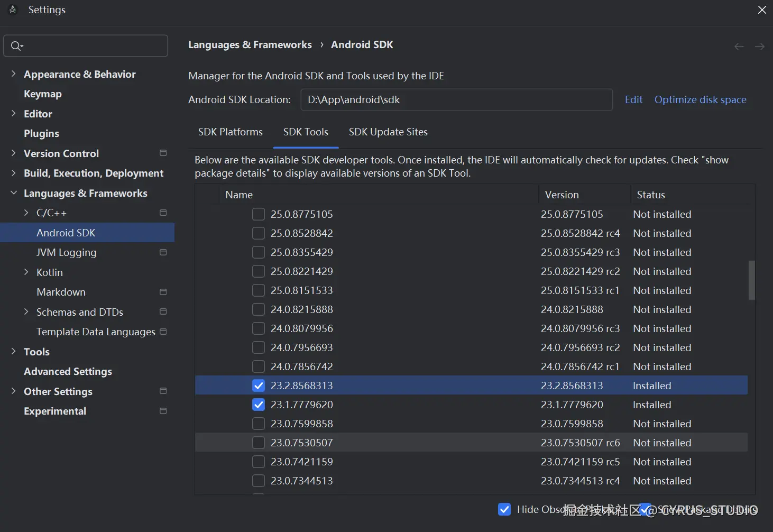Click the project-level icon beside Markdown

(x=163, y=292)
